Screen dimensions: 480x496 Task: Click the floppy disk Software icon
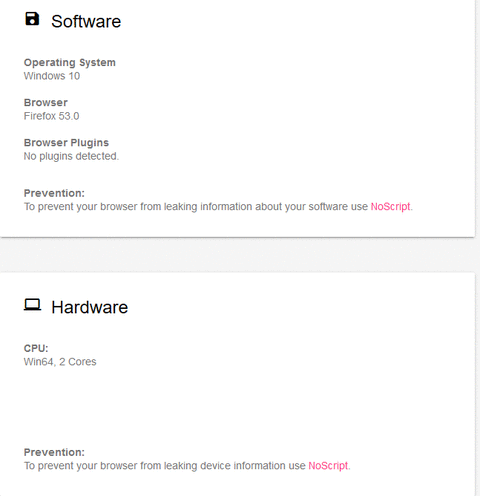coord(32,19)
